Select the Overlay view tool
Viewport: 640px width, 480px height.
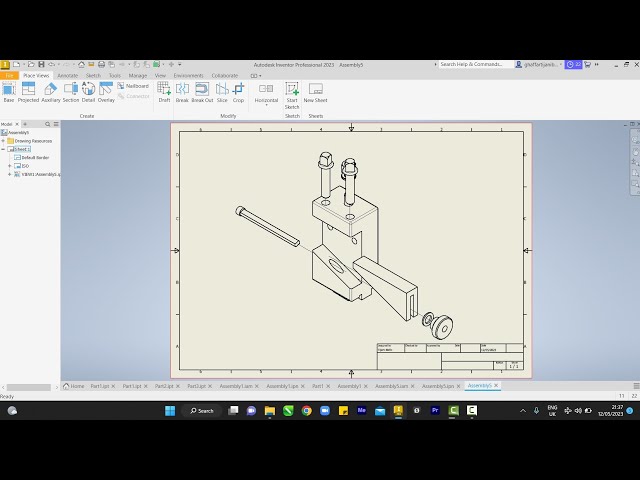pos(106,92)
